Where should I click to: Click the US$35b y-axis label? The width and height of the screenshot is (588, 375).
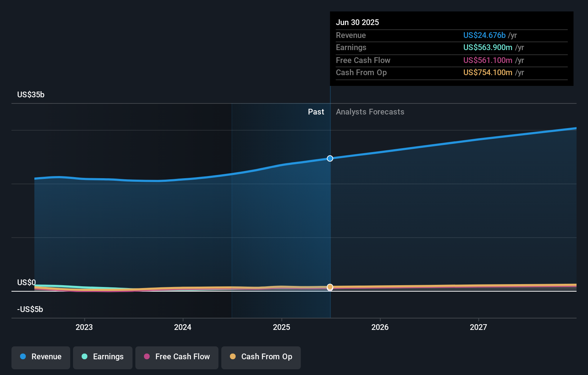tap(31, 94)
